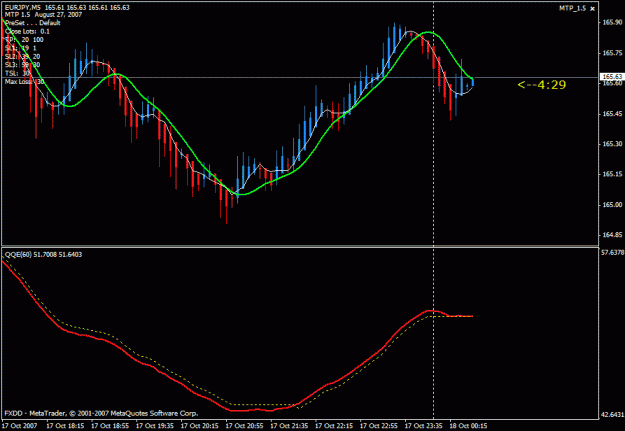This screenshot has width=625, height=431.
Task: Click the 165.90 price scale label
Action: pyautogui.click(x=610, y=22)
